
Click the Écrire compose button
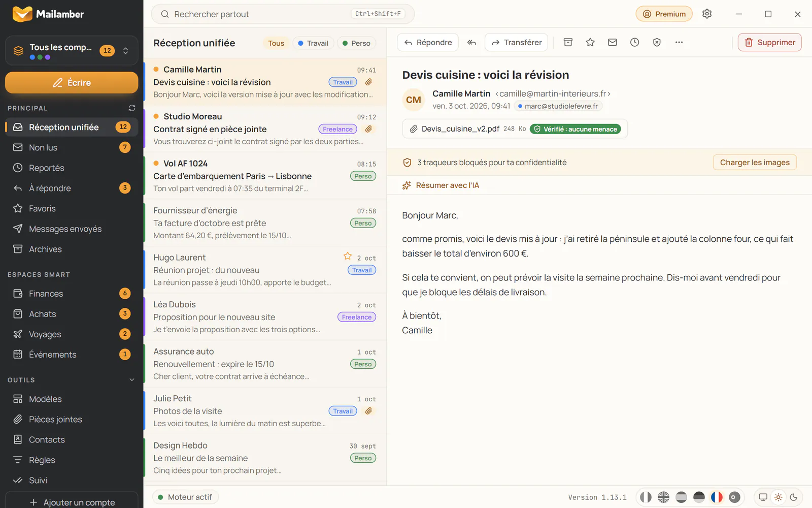[72, 82]
